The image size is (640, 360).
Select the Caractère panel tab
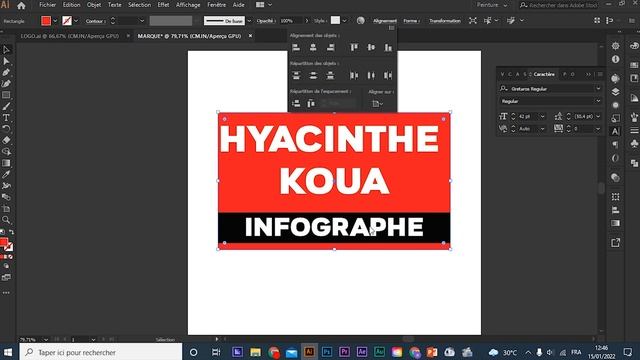tap(544, 74)
